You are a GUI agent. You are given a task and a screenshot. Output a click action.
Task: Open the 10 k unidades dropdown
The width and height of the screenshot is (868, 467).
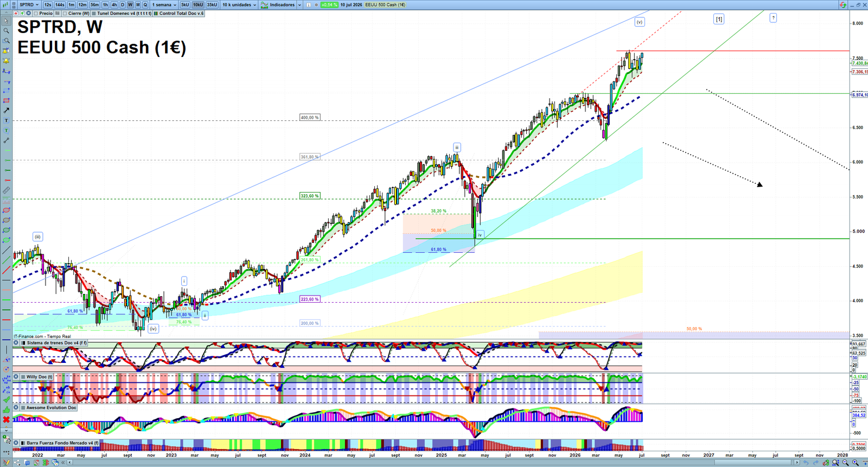click(239, 5)
